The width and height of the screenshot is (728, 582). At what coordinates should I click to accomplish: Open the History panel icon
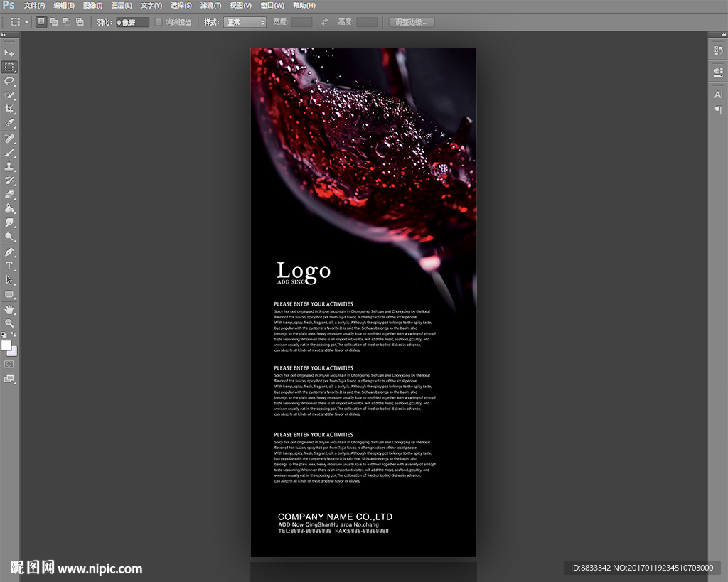[x=717, y=50]
